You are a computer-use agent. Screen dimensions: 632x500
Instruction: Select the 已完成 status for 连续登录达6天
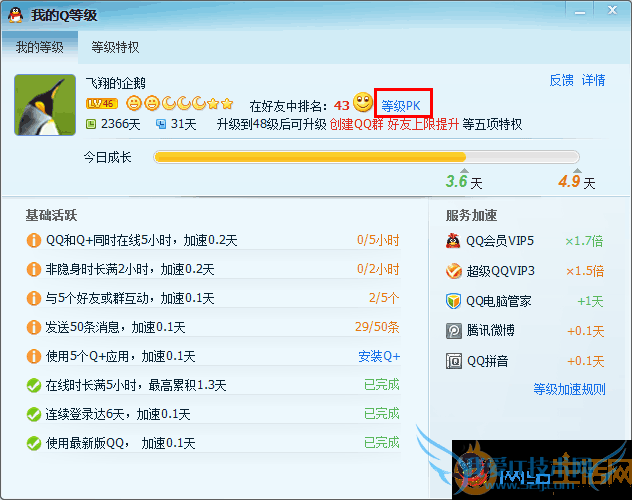coord(382,414)
